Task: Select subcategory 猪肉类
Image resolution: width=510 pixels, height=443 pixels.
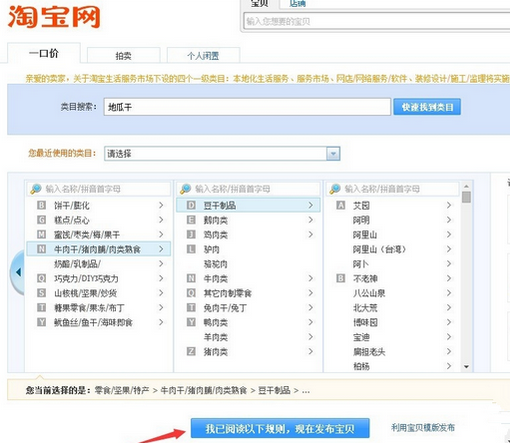Action: coord(248,352)
